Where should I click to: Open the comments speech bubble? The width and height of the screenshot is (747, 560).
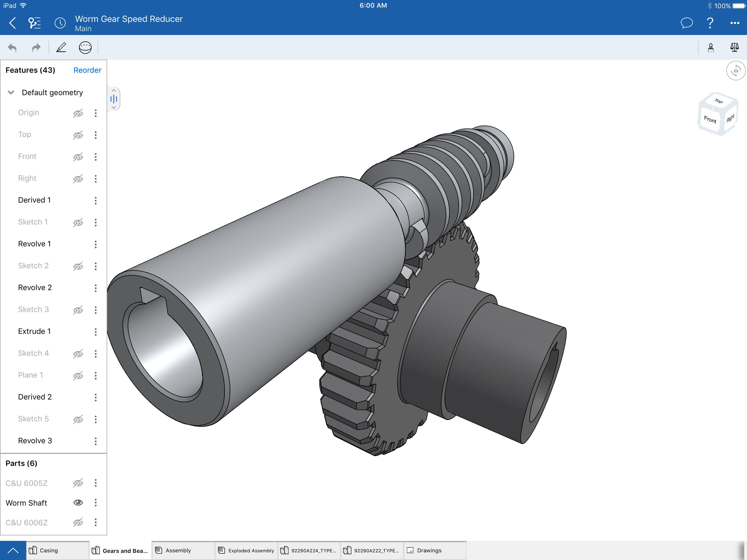[x=687, y=23]
